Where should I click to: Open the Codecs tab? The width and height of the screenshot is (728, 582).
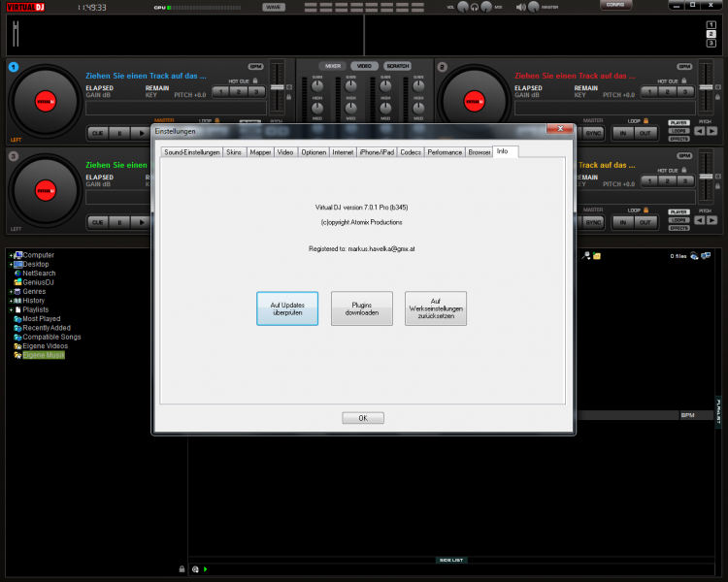[411, 152]
